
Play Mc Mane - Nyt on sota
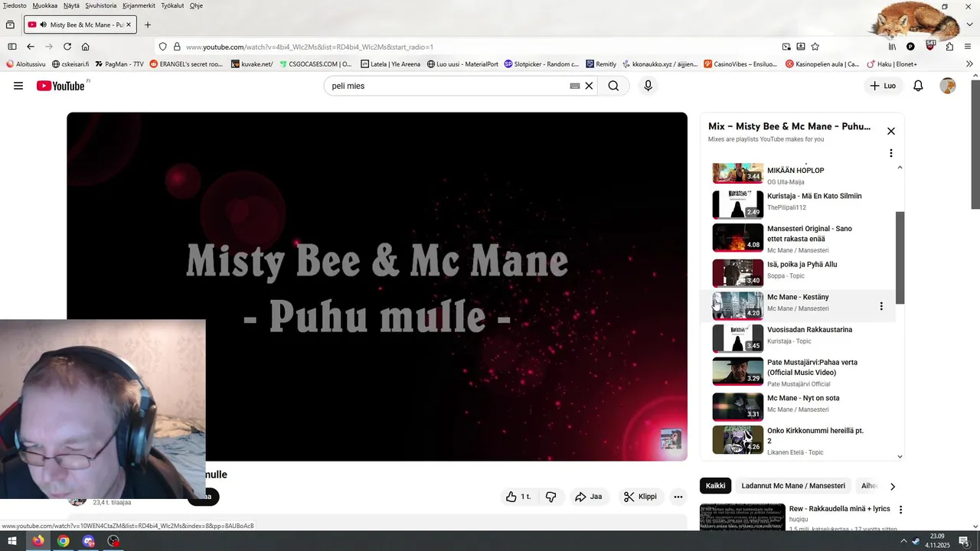click(796, 406)
